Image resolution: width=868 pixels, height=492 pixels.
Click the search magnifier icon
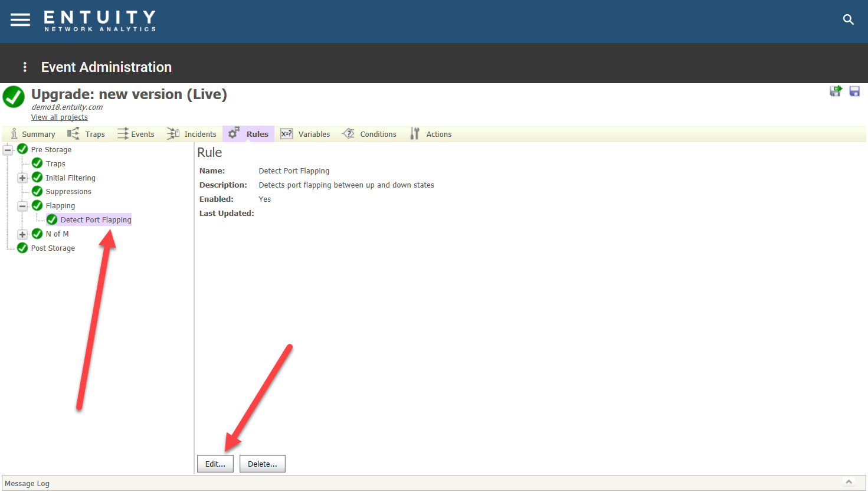click(849, 19)
